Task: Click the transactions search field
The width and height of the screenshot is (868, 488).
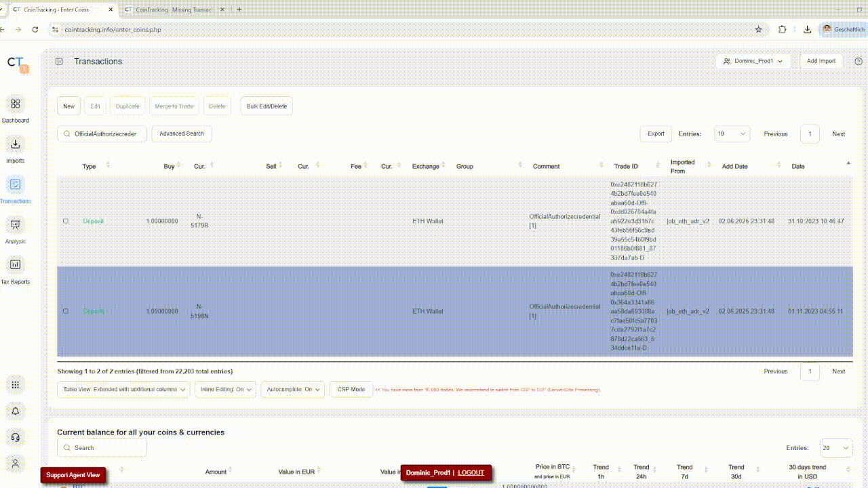Action: [x=102, y=134]
